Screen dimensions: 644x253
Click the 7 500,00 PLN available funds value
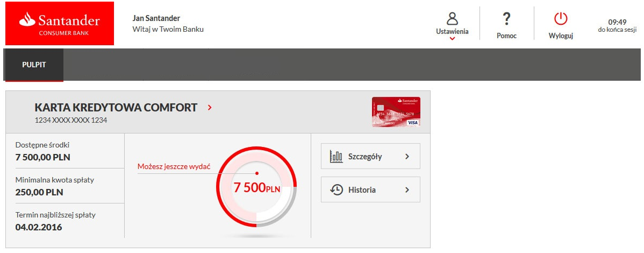(42, 157)
